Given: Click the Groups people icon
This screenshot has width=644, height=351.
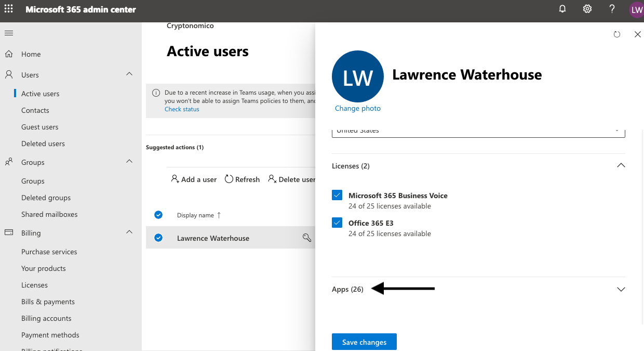Looking at the screenshot, I should [x=9, y=162].
